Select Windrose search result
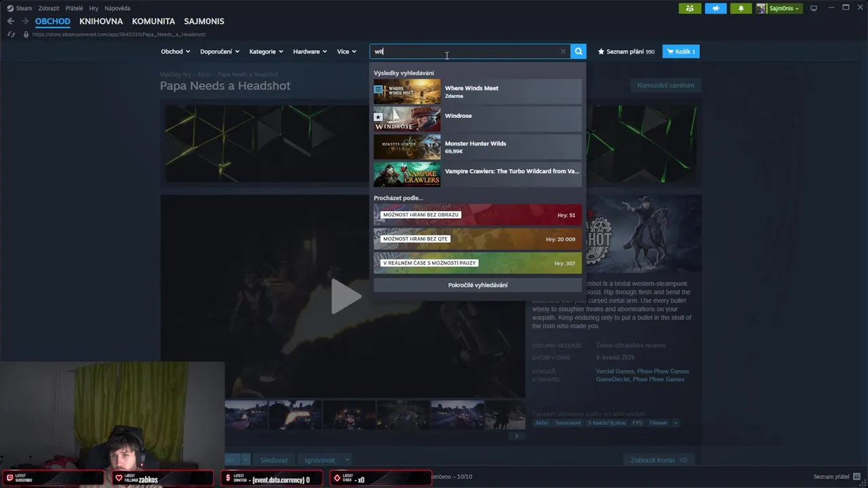868x488 pixels. [x=477, y=119]
